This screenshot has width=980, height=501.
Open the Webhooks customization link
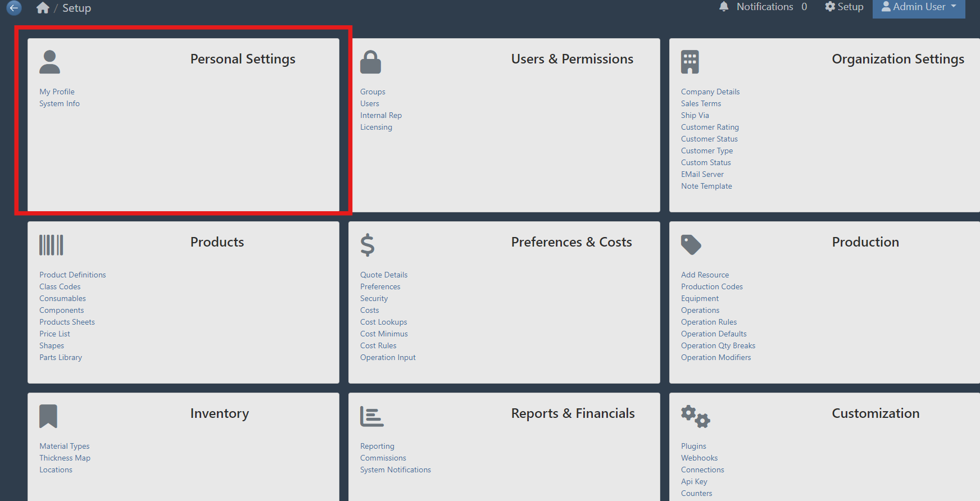[699, 458]
